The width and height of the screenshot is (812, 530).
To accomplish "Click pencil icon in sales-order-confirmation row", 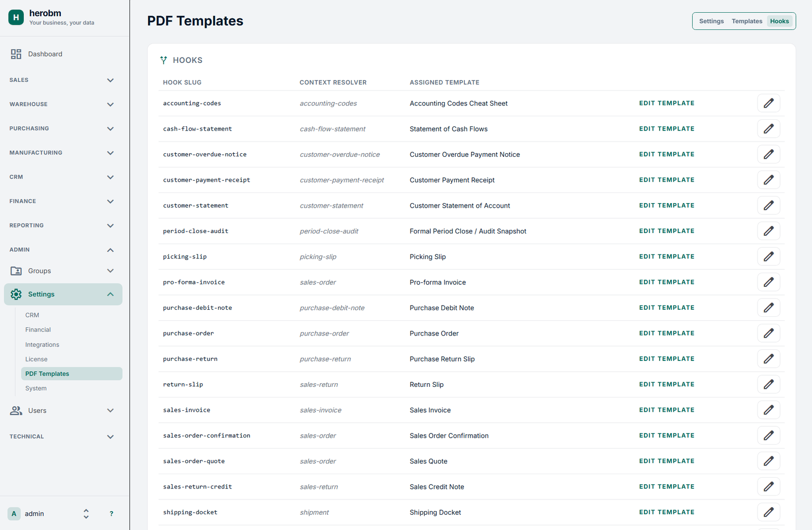I will point(768,436).
